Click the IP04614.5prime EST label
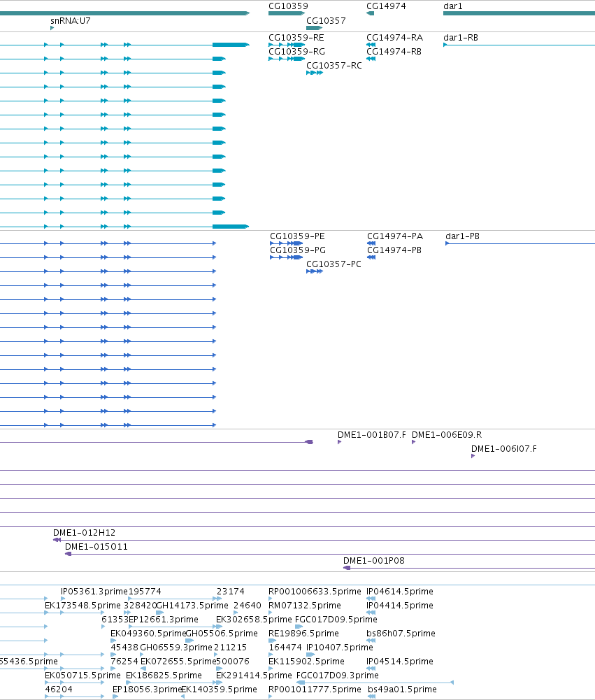The width and height of the screenshot is (595, 700). (400, 592)
